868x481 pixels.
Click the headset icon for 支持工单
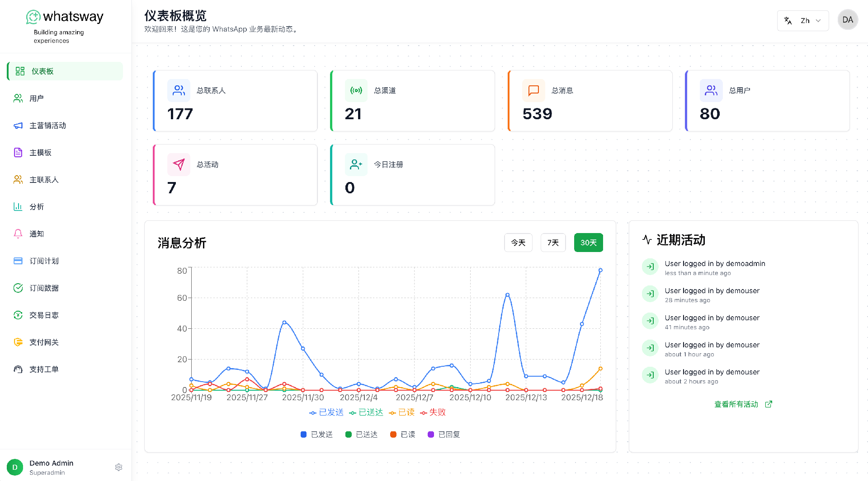click(18, 369)
